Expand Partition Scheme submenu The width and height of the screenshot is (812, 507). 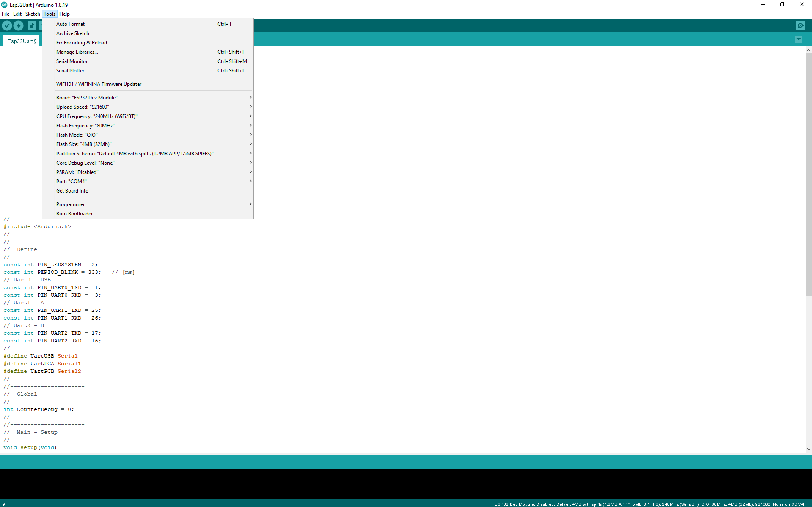coord(148,154)
